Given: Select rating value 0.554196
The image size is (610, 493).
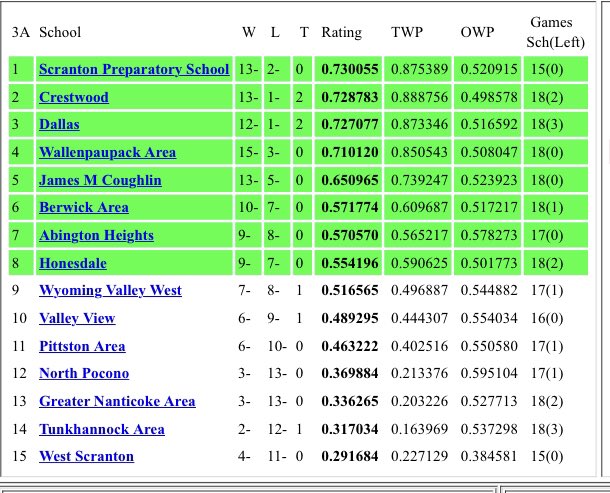Looking at the screenshot, I should (350, 263).
